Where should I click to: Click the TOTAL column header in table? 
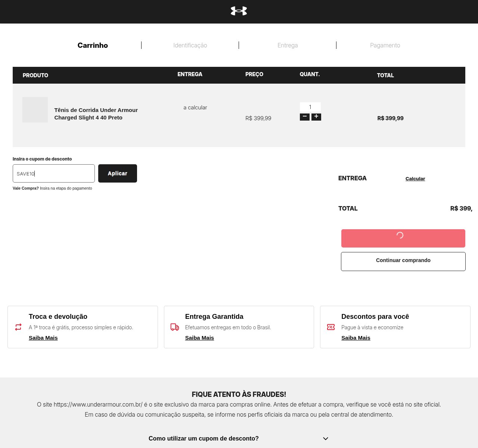coord(385,75)
